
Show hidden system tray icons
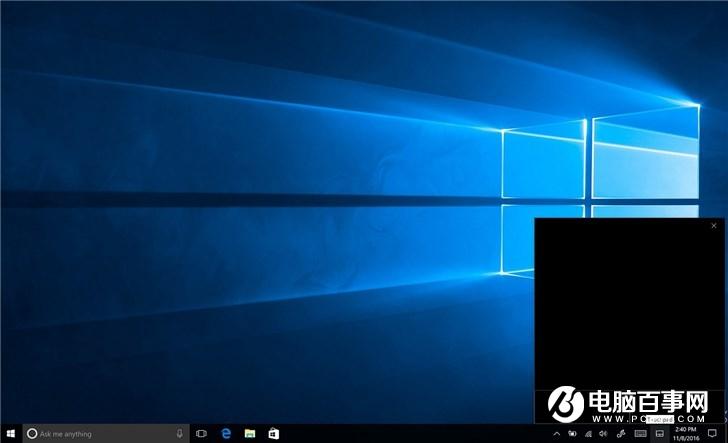(x=556, y=434)
